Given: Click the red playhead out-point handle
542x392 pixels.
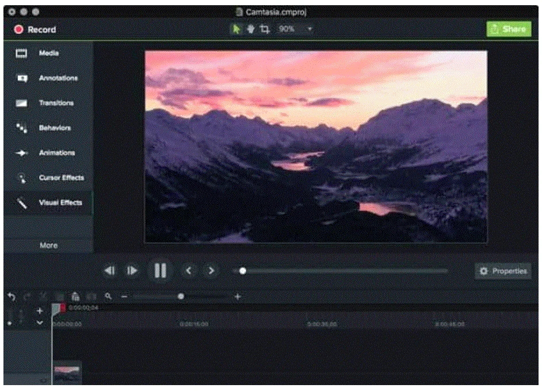Looking at the screenshot, I should coord(63,308).
